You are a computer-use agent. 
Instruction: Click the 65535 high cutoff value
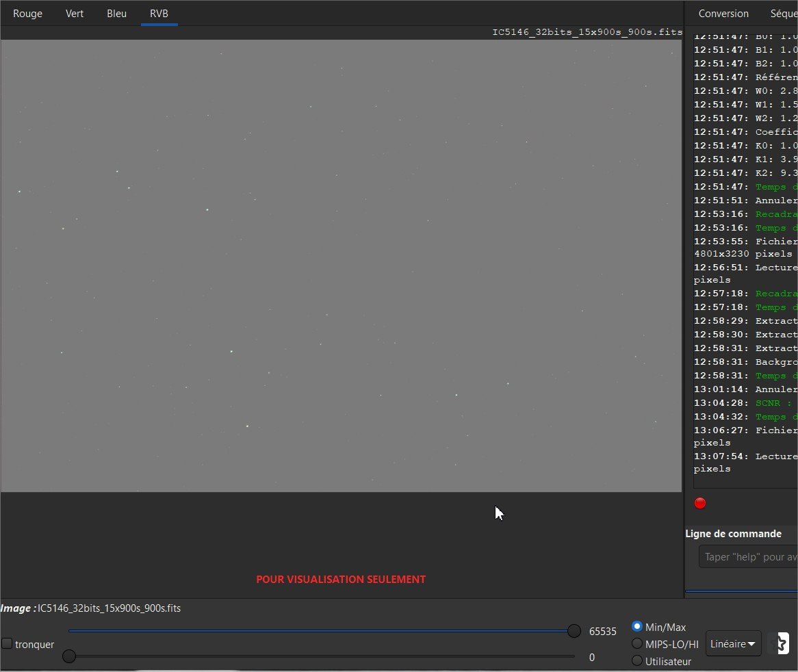click(x=602, y=632)
